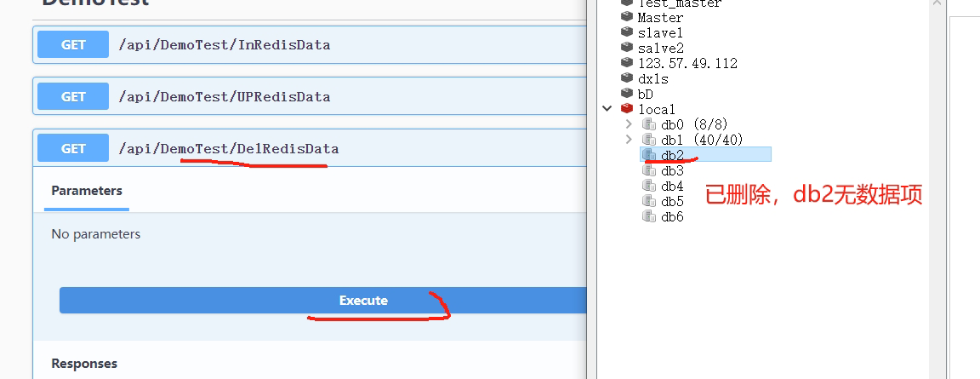Select the db2 database entry
980x379 pixels.
[672, 155]
